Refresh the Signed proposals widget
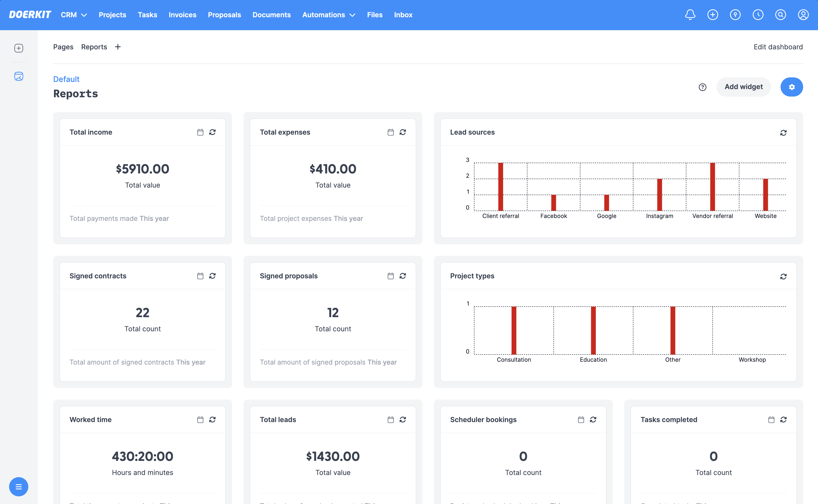 [403, 276]
